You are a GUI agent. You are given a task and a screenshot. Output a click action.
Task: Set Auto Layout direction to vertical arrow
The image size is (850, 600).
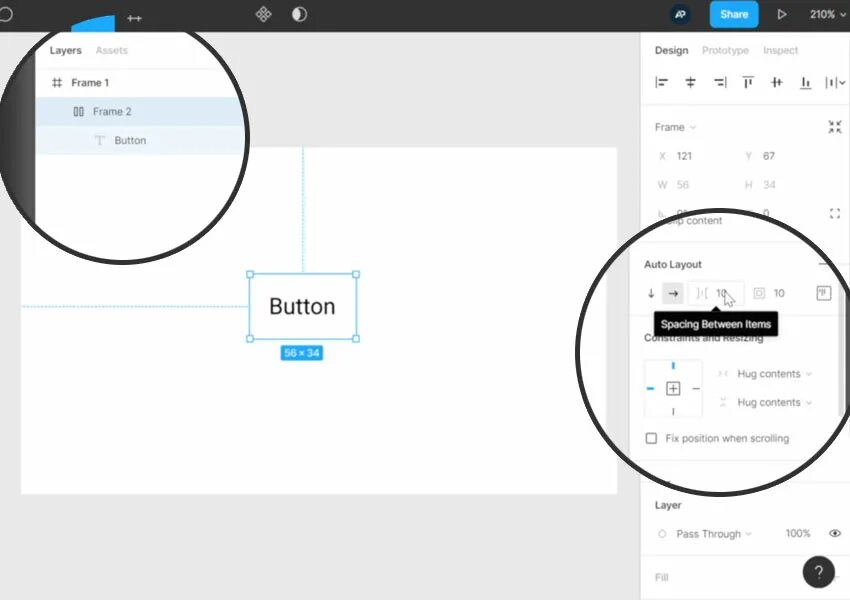pos(651,293)
